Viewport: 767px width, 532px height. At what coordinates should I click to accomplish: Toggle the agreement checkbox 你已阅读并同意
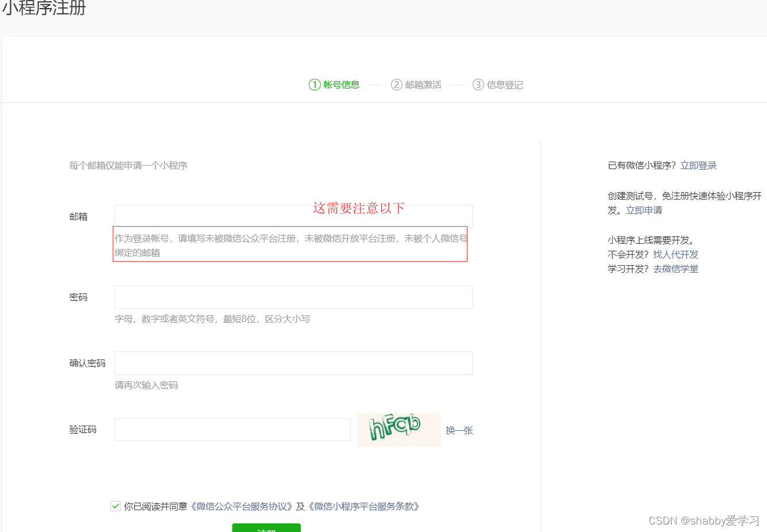click(x=116, y=506)
